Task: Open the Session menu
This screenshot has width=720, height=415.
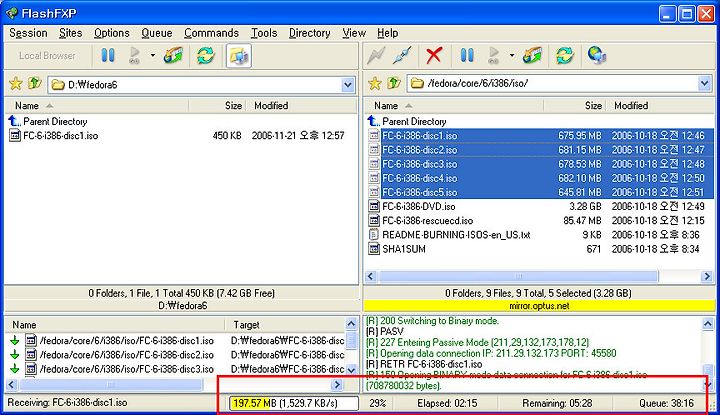Action: point(28,33)
